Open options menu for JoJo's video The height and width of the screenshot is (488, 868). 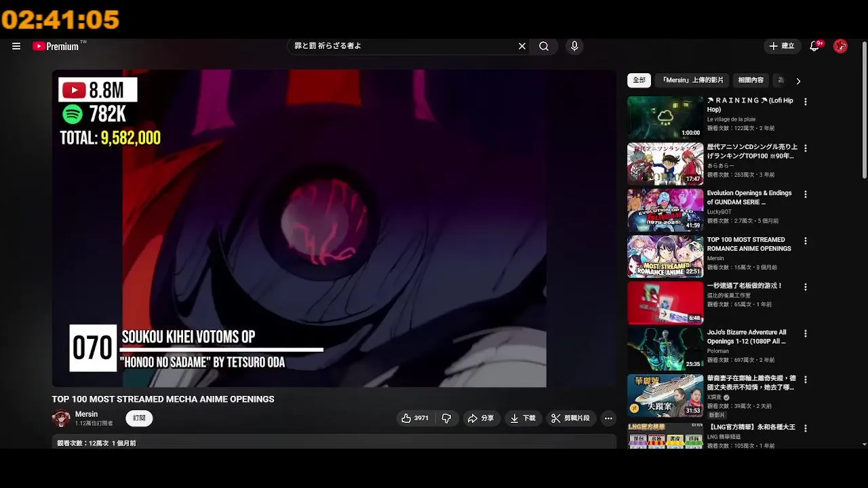pos(806,333)
